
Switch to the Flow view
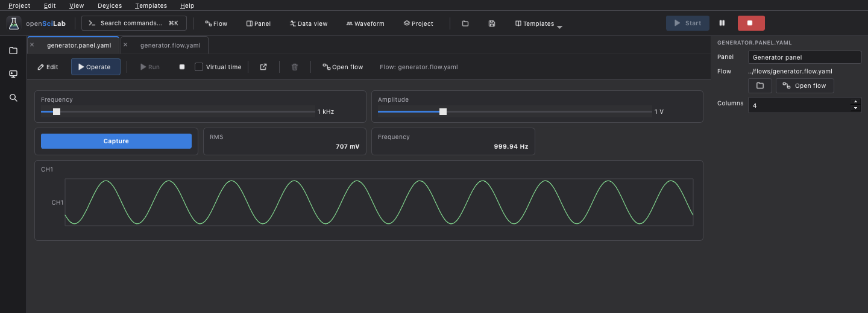(x=216, y=23)
